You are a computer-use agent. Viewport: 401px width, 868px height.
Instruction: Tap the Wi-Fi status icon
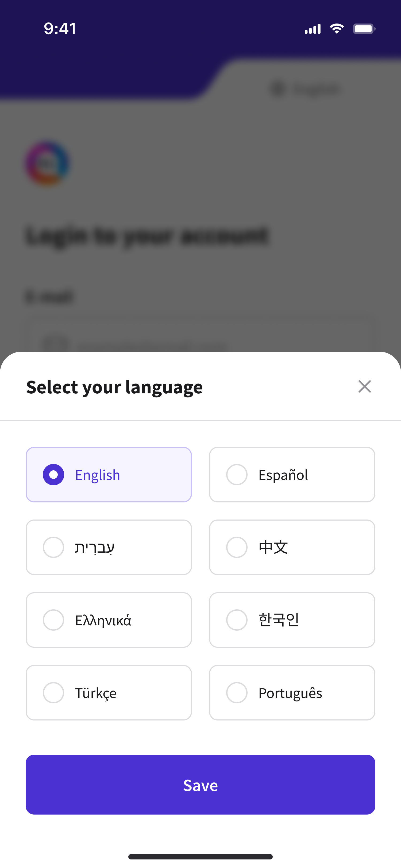[x=337, y=29]
